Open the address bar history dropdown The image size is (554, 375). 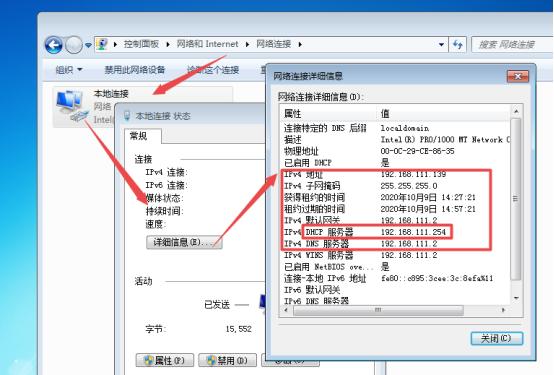tap(441, 45)
